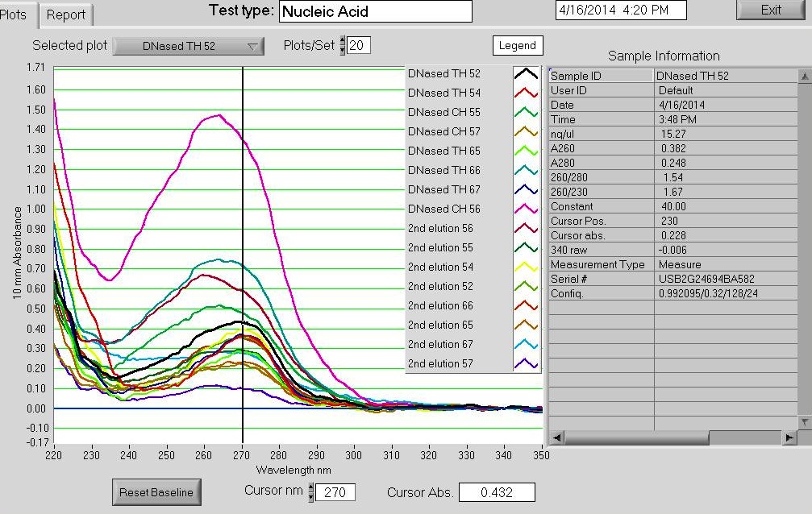812x514 pixels.
Task: Click the Cursor nm stepper arrows
Action: point(310,492)
